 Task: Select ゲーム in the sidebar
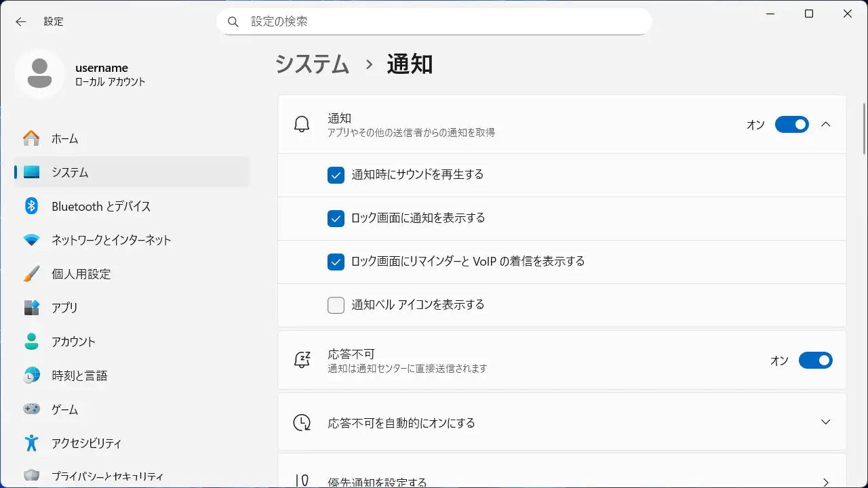tap(65, 409)
